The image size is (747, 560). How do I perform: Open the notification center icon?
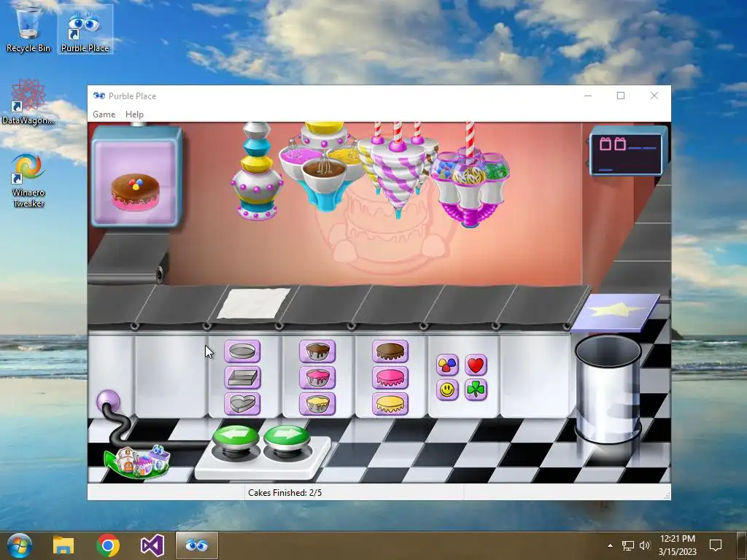716,545
